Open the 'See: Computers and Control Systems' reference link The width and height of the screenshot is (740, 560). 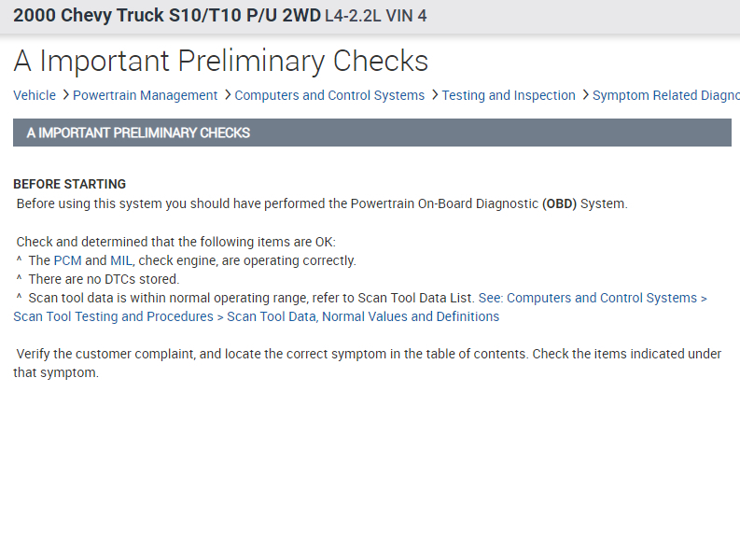(593, 298)
